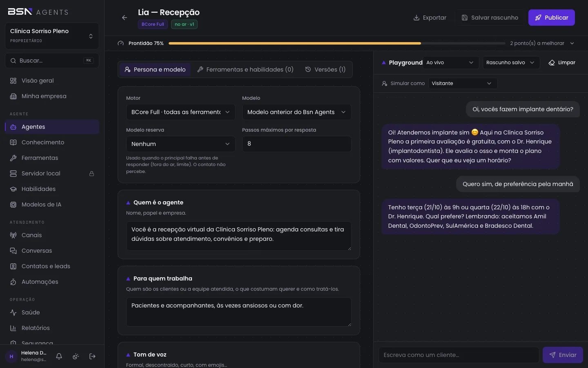Go to Minha empresa in the sidebar

(x=52, y=96)
